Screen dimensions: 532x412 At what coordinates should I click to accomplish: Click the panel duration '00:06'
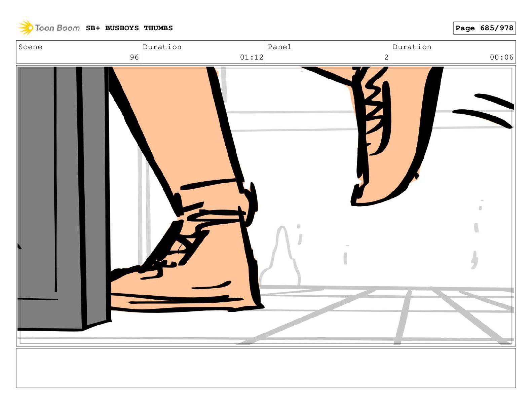(x=501, y=57)
